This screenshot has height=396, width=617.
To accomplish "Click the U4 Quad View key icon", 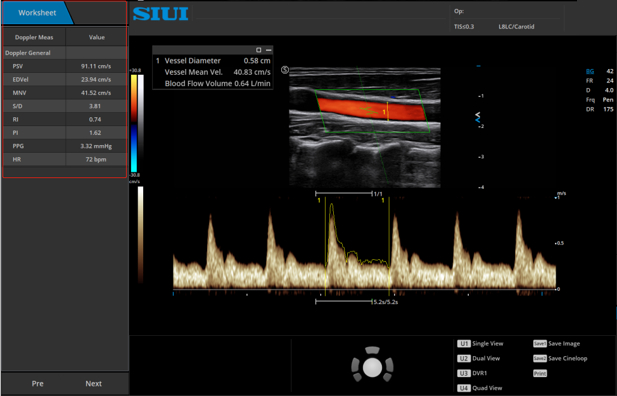I will pos(464,388).
